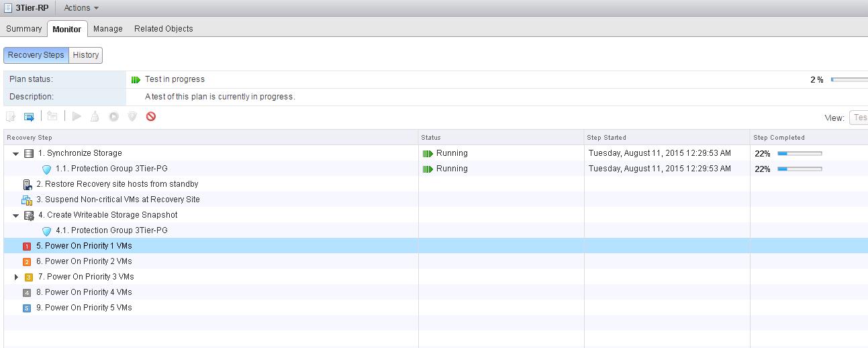Collapse the Synchronize Storage step
Viewport: 868px width, 348px height.
(x=16, y=154)
